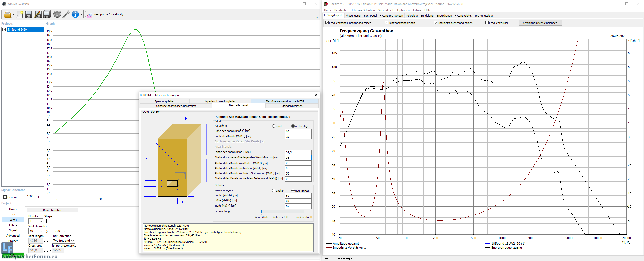Uncheck Impedanzgang zeigen
644x261 pixels.
(386, 23)
